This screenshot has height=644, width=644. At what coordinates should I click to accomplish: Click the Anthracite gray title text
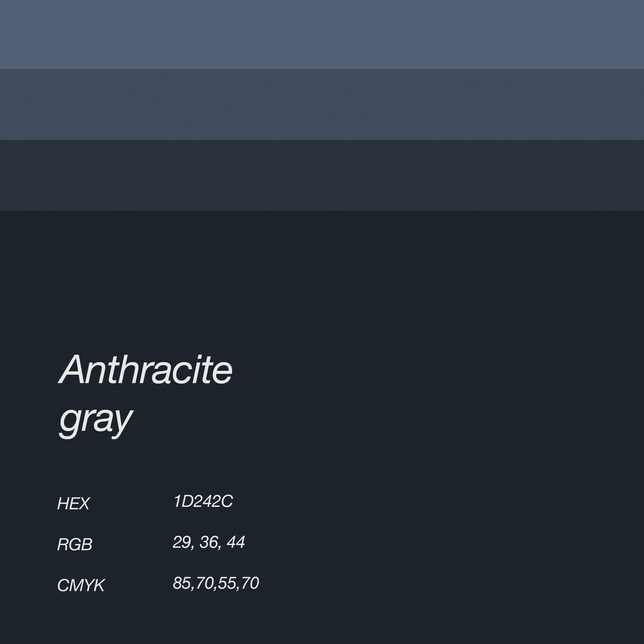tap(146, 396)
